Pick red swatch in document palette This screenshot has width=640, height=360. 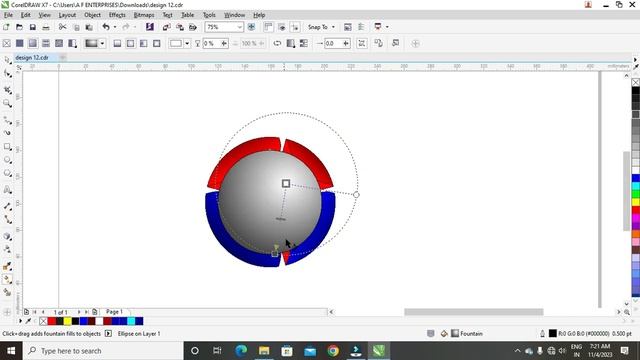[52, 321]
